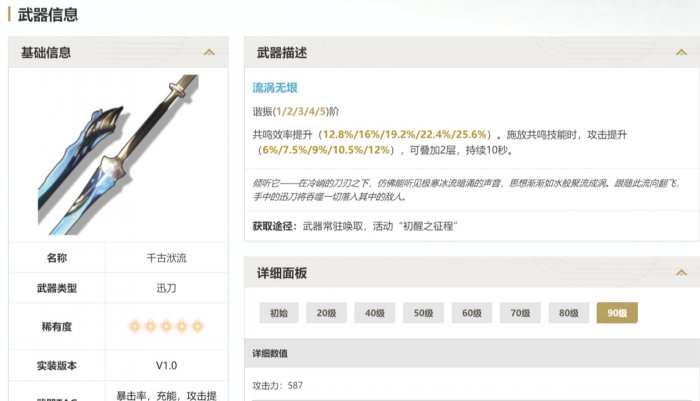Click the 千古洑流 weapon name cell
This screenshot has width=700, height=401.
(167, 258)
